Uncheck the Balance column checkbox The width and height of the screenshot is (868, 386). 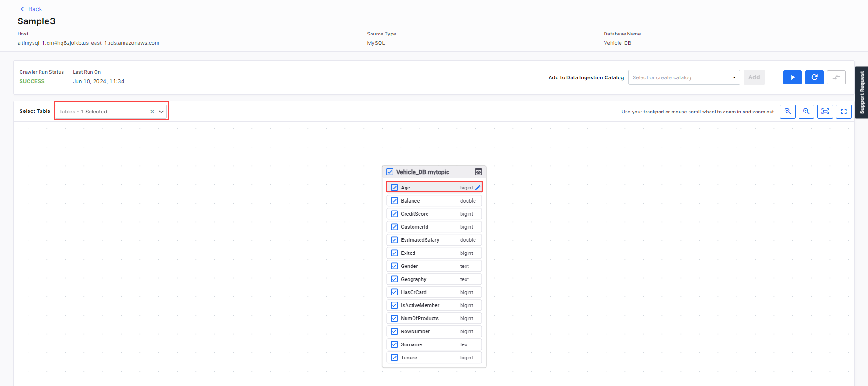click(394, 201)
